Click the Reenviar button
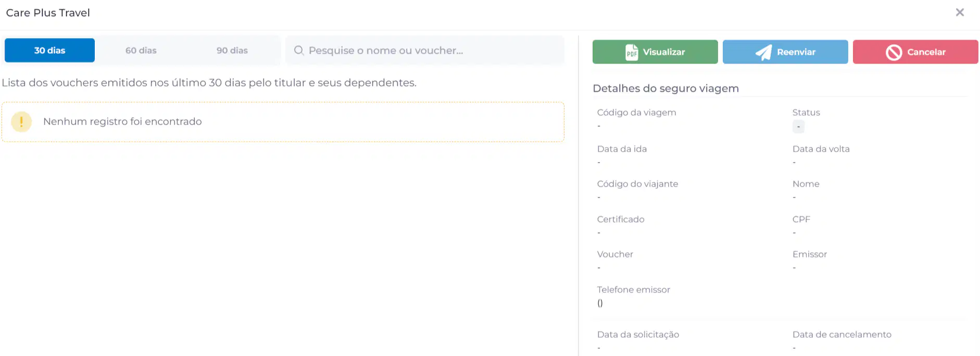This screenshot has height=356, width=980. point(785,52)
